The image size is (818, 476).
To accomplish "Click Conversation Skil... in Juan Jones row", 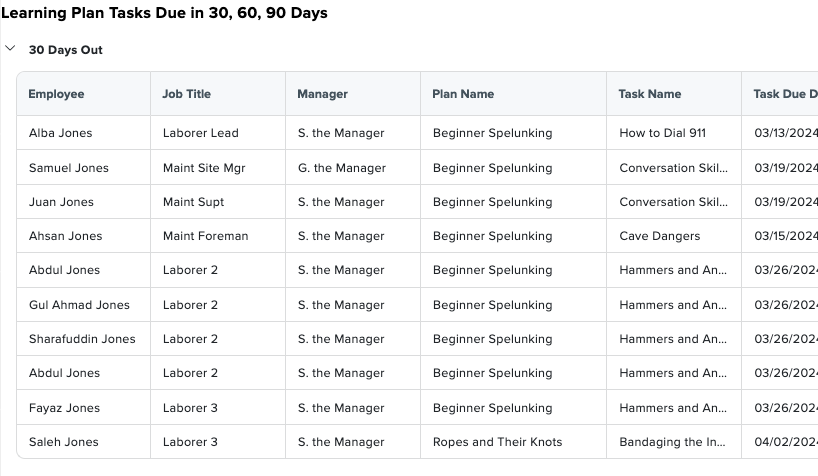I will pyautogui.click(x=673, y=202).
